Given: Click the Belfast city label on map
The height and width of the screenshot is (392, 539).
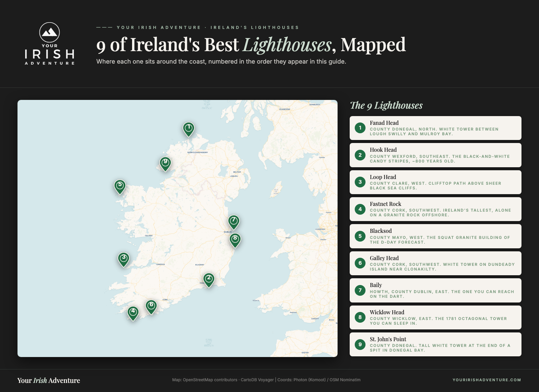Looking at the screenshot, I should pyautogui.click(x=237, y=172).
